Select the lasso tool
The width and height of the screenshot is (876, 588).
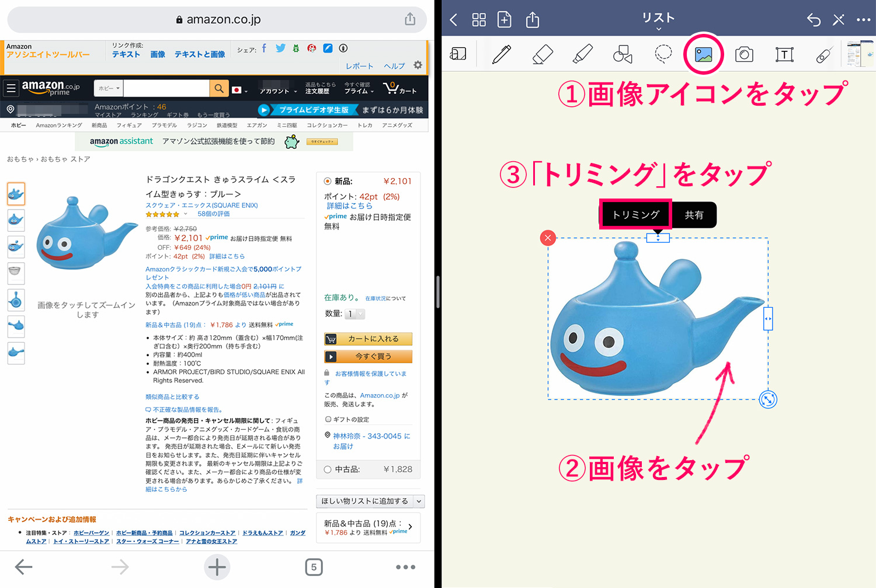coord(663,54)
